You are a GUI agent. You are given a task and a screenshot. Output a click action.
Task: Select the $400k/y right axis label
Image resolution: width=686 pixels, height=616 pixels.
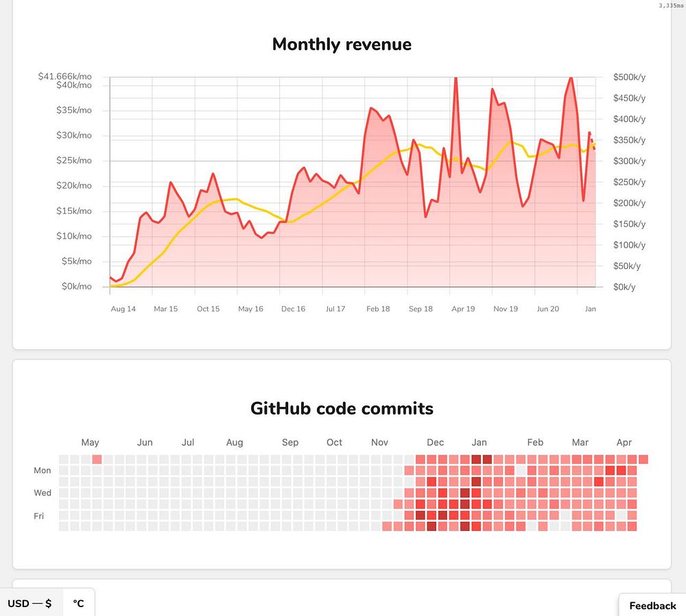pos(629,119)
